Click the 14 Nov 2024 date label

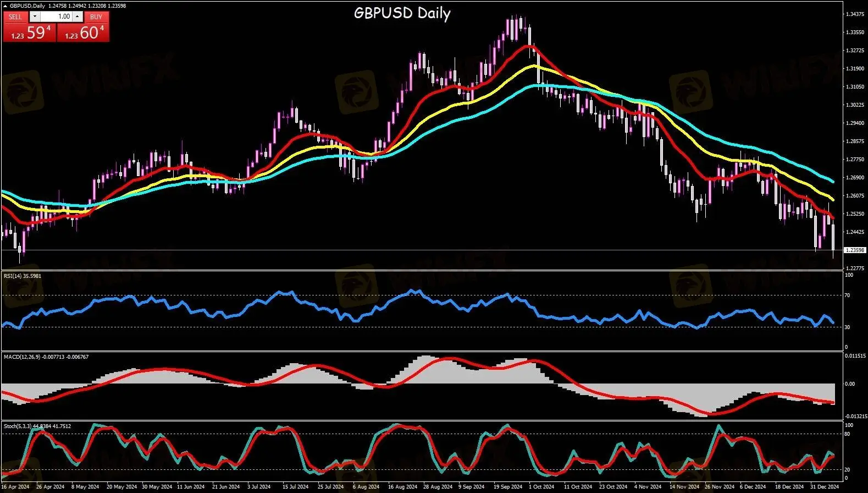(684, 487)
